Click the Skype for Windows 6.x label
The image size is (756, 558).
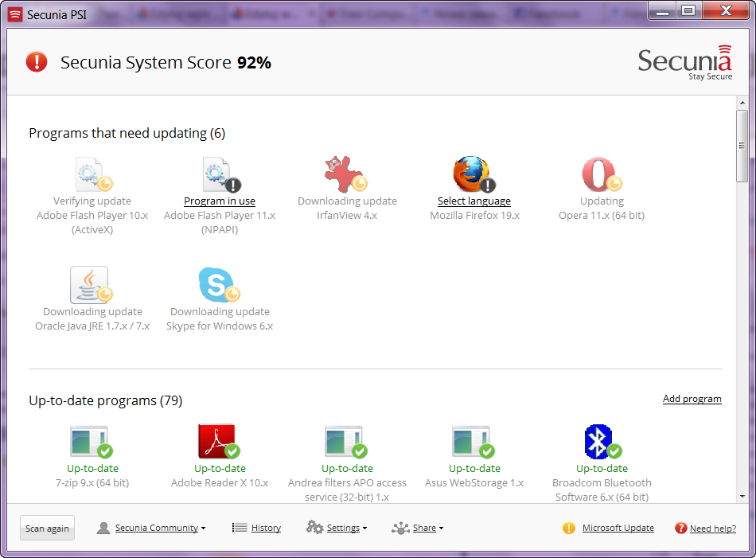(220, 326)
